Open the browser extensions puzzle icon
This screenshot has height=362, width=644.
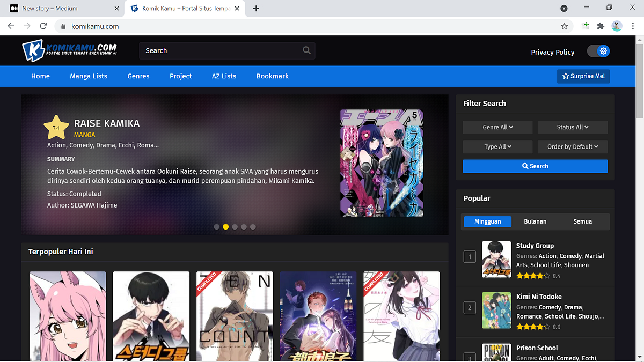coord(601,26)
